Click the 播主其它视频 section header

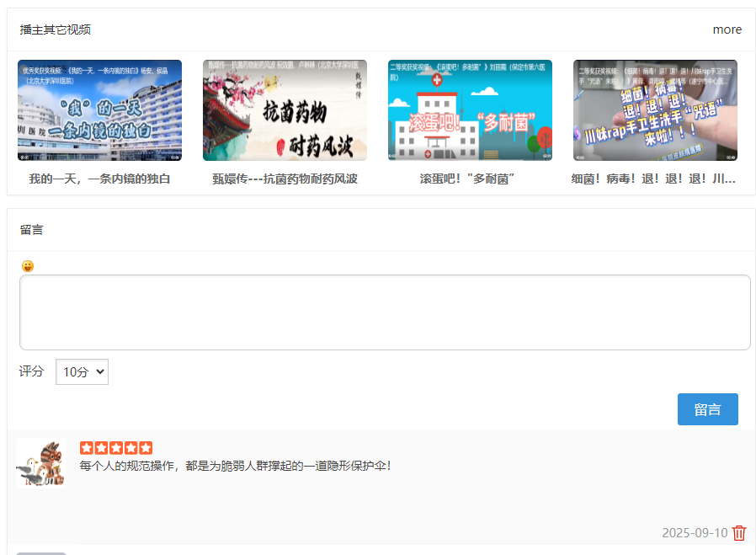pyautogui.click(x=55, y=29)
